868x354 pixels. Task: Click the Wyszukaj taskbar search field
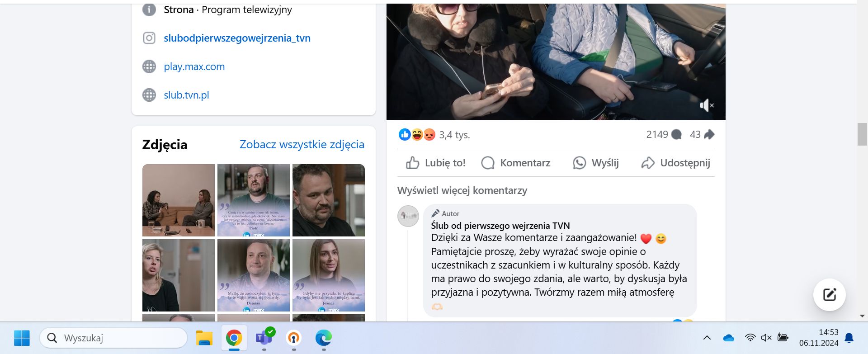pos(113,338)
